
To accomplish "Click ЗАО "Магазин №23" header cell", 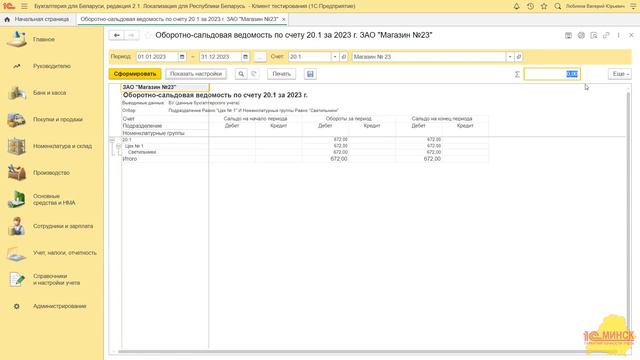I will coord(165,87).
